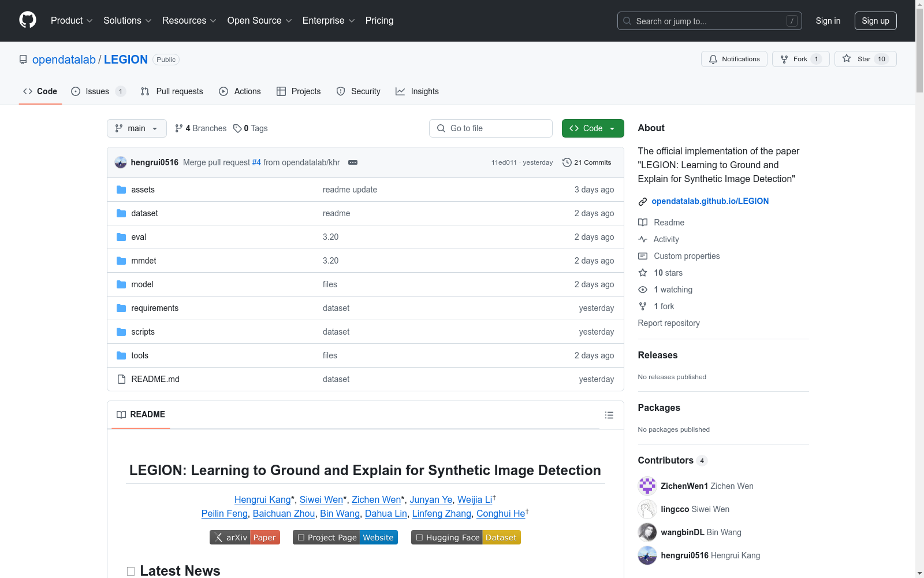Focus the Search or jump to field

click(710, 21)
